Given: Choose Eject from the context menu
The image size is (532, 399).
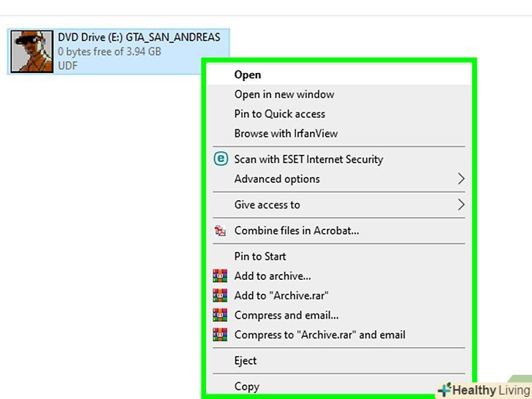Looking at the screenshot, I should tap(339, 361).
